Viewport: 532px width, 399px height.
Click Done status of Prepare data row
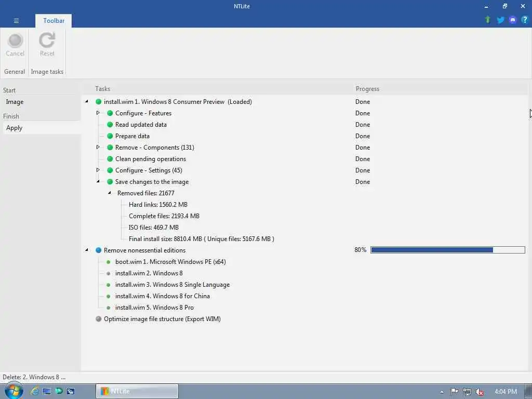pyautogui.click(x=362, y=136)
